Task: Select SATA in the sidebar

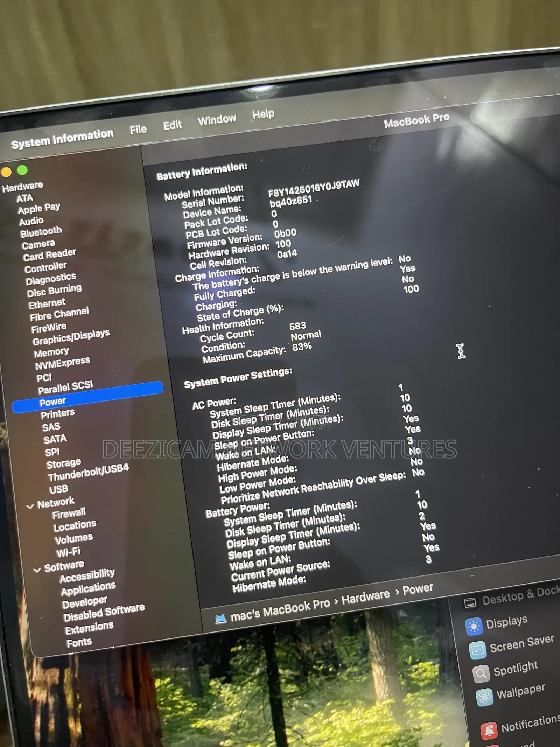Action: pyautogui.click(x=55, y=439)
